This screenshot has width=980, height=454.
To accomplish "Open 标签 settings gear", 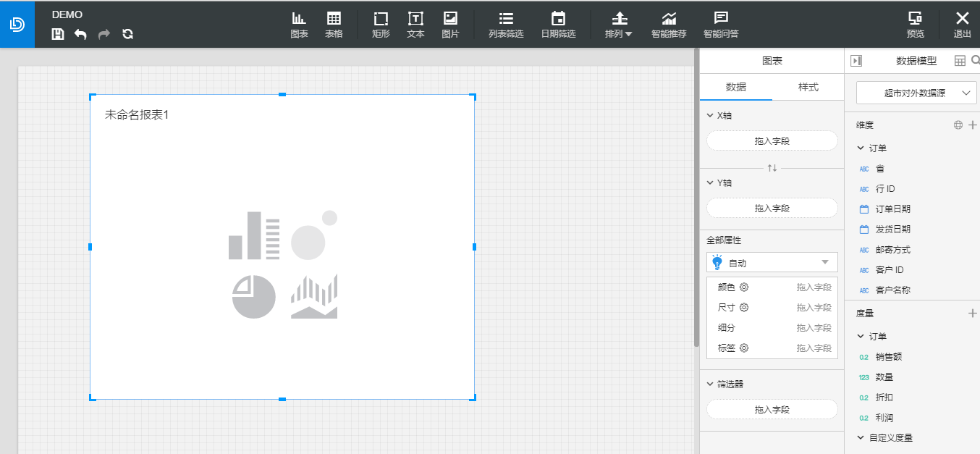I will tap(744, 348).
